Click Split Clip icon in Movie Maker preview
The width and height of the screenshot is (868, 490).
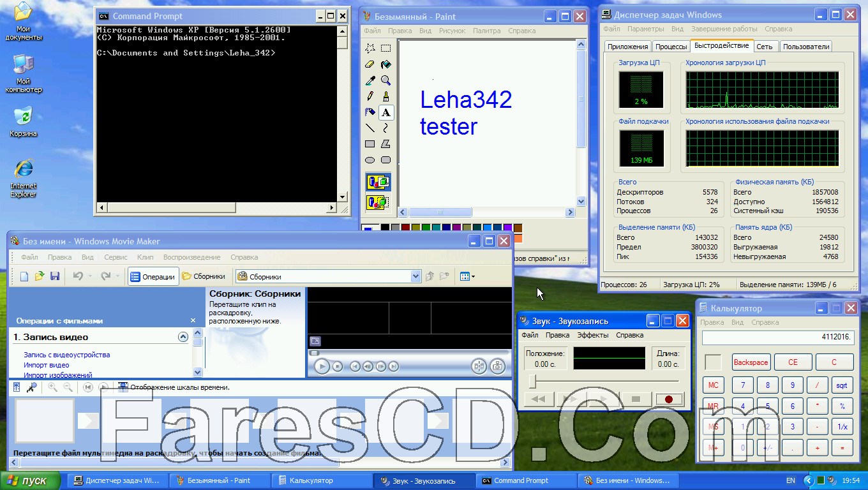coord(479,366)
